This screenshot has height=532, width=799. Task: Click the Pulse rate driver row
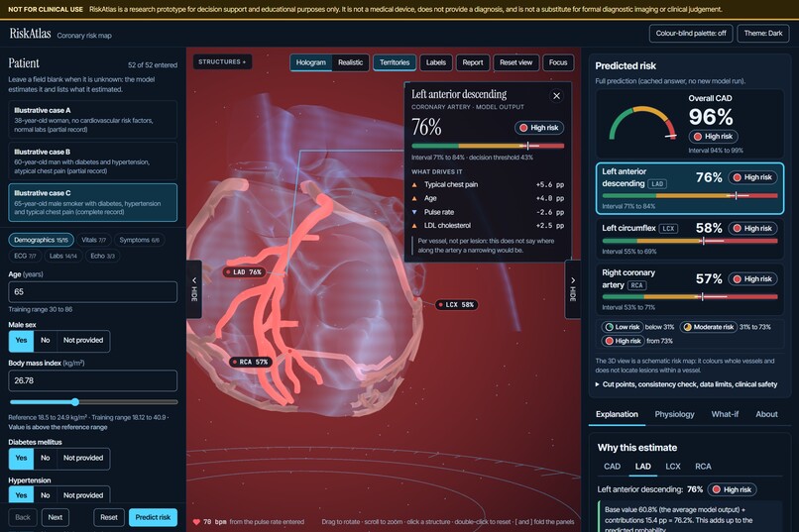point(488,212)
